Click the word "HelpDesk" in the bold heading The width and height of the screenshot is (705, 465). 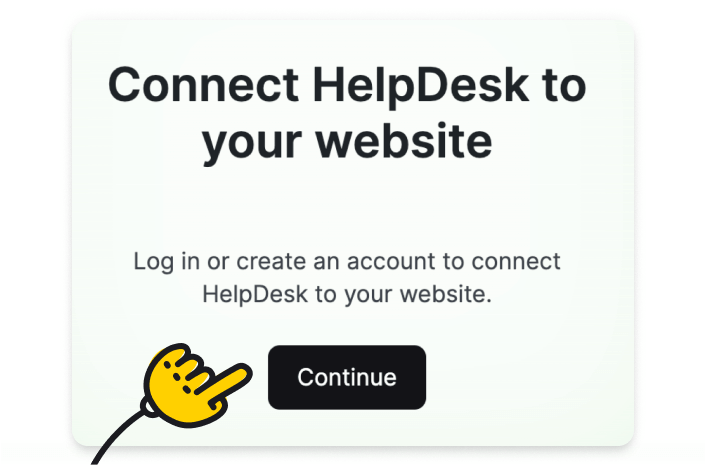point(421,85)
